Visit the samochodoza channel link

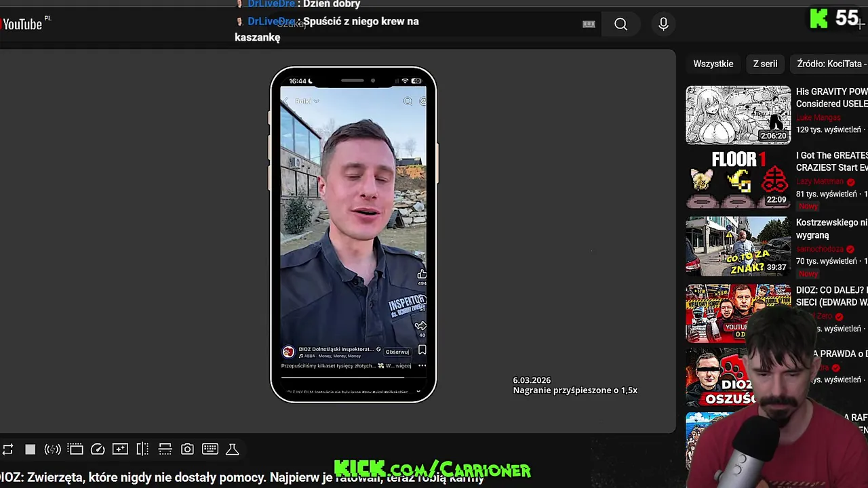click(819, 249)
